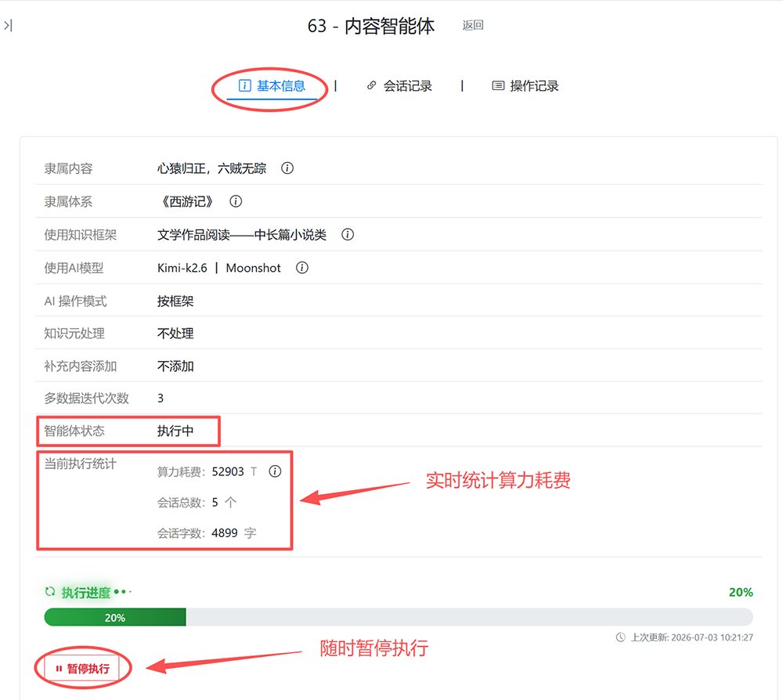783x700 pixels.
Task: Open the 操作记录 tab
Action: (x=525, y=86)
